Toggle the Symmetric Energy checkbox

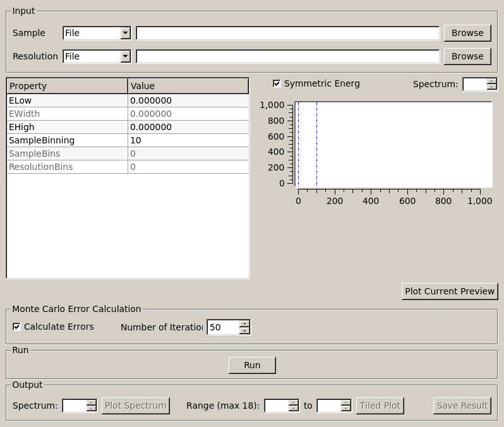tap(277, 83)
